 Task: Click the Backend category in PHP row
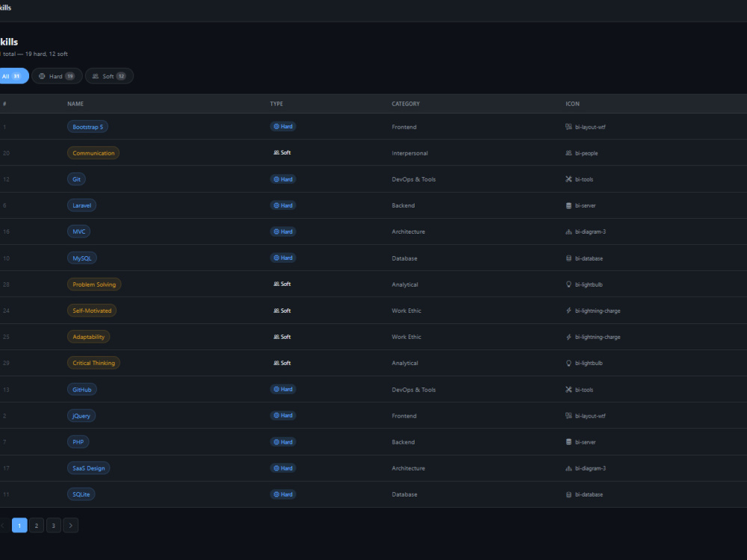click(403, 442)
